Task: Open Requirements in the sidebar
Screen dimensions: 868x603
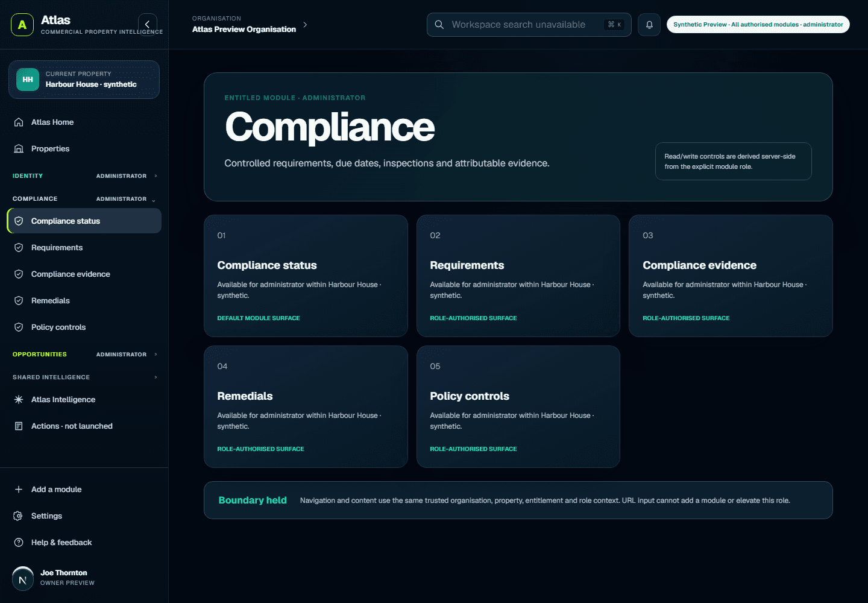Action: [84, 248]
